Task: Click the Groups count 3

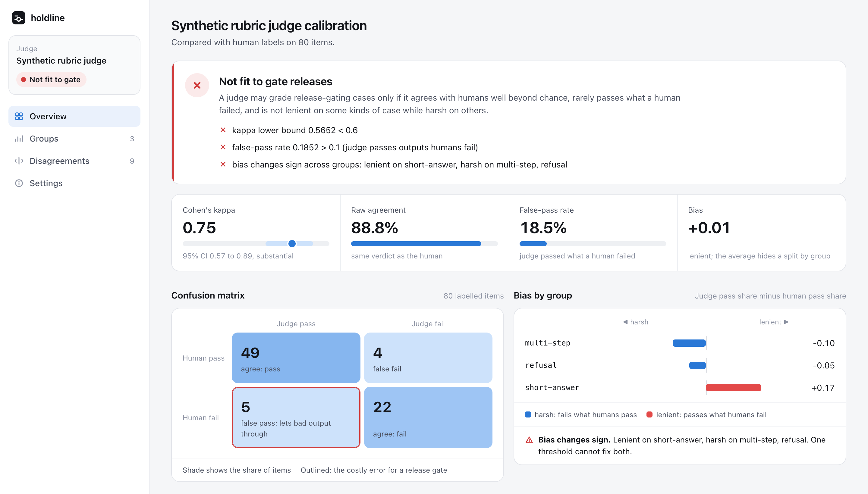Action: point(132,139)
